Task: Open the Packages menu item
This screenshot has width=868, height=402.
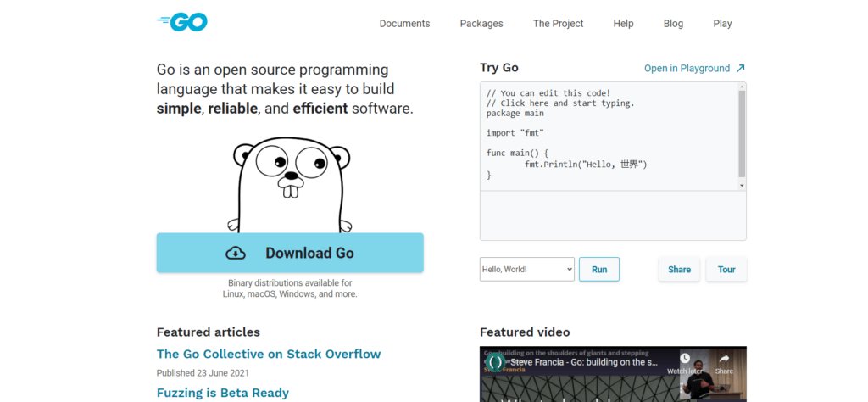Action: pos(481,23)
